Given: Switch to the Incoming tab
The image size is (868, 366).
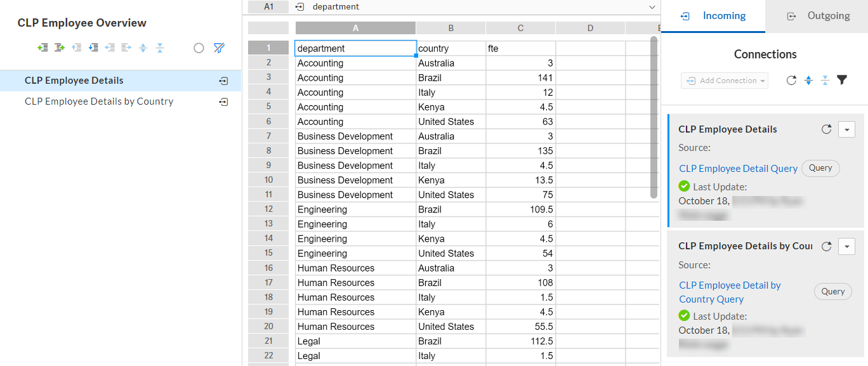Looking at the screenshot, I should tap(713, 16).
